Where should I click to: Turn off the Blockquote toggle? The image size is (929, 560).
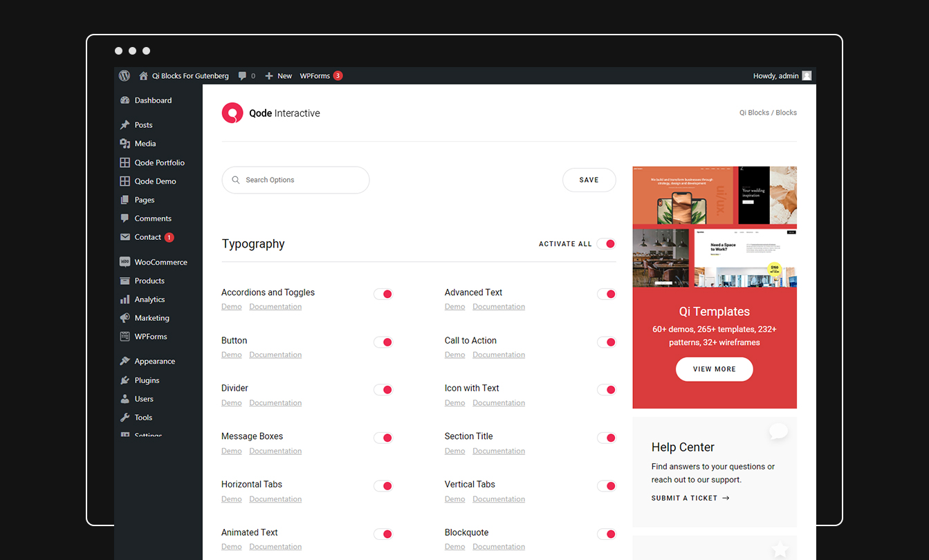(x=606, y=534)
